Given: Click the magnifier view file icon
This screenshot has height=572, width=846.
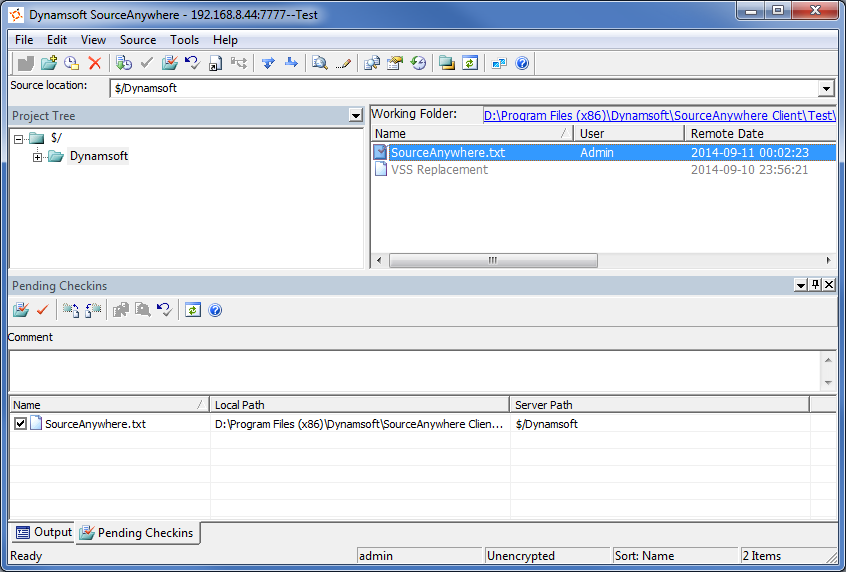Looking at the screenshot, I should click(319, 63).
